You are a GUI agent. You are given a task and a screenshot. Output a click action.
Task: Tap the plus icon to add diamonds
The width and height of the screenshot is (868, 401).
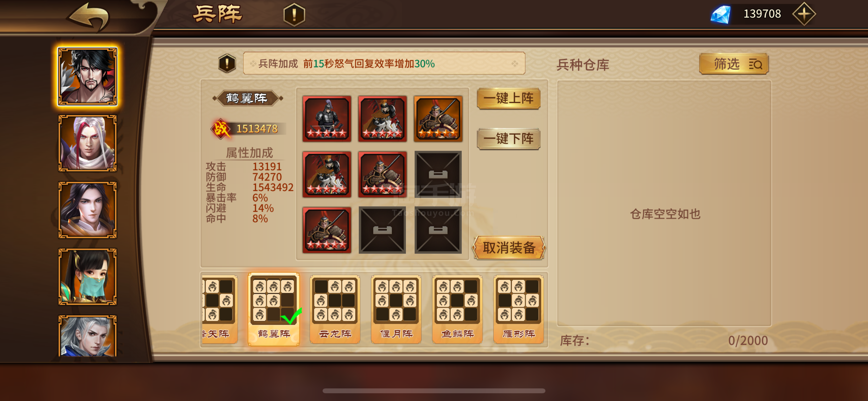[x=804, y=14]
